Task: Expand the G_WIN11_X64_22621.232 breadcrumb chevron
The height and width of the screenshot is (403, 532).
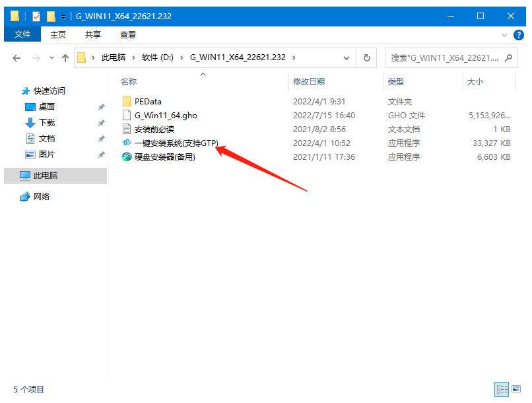Action: coord(294,58)
